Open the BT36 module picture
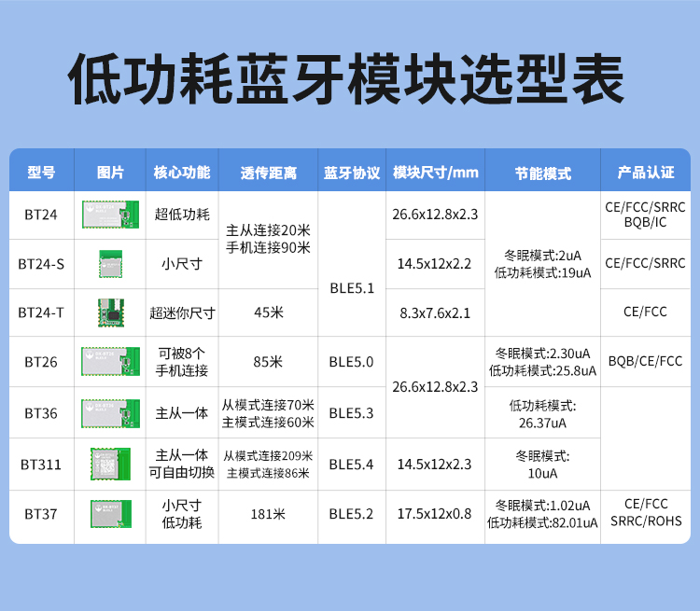 (x=110, y=412)
